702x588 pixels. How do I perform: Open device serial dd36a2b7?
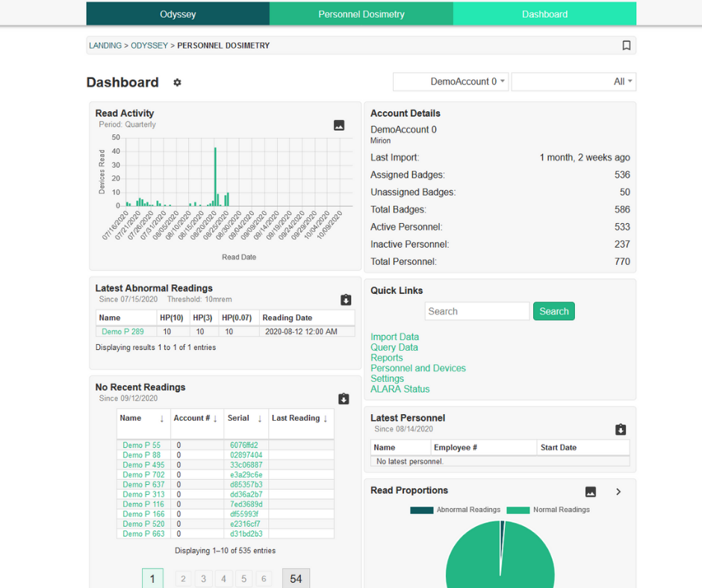point(246,495)
